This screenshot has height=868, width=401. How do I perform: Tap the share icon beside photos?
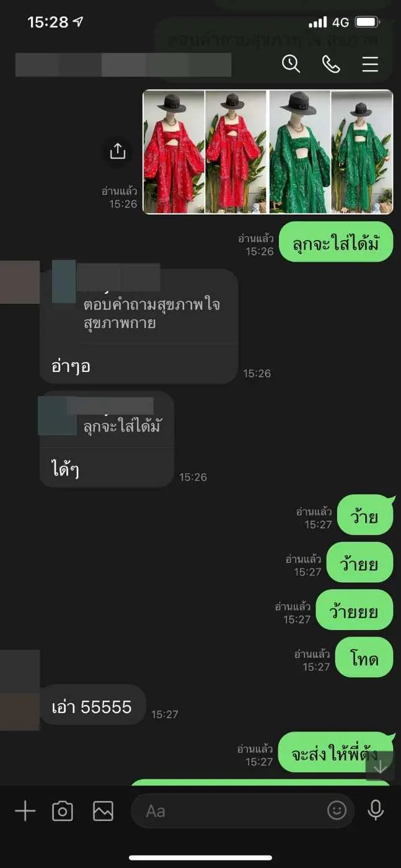click(118, 151)
